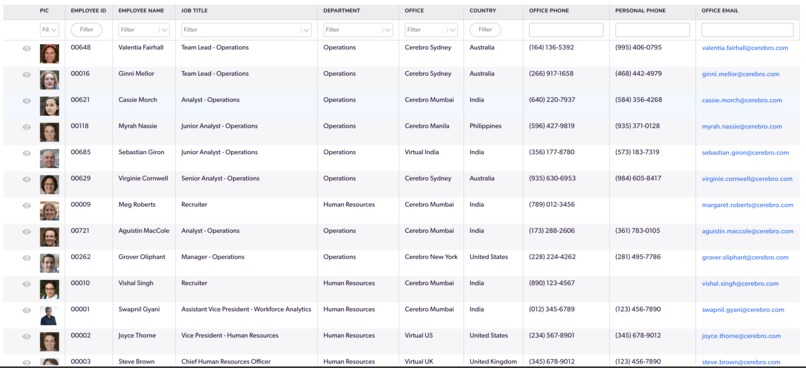This screenshot has height=368, width=806.
Task: Select office phone (789) 012-3456
Action: [x=552, y=205]
